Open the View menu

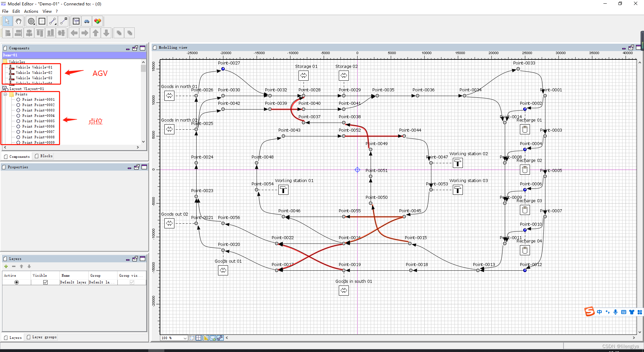pyautogui.click(x=47, y=11)
